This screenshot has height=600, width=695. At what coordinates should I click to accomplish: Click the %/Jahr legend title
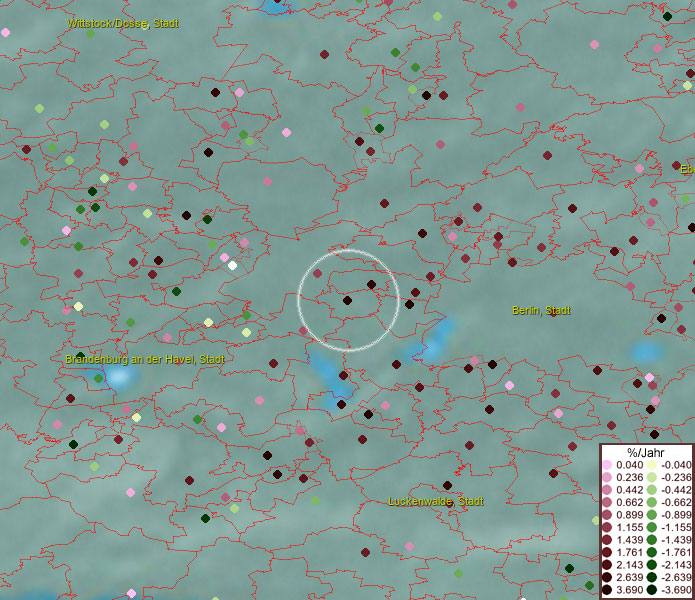point(646,453)
